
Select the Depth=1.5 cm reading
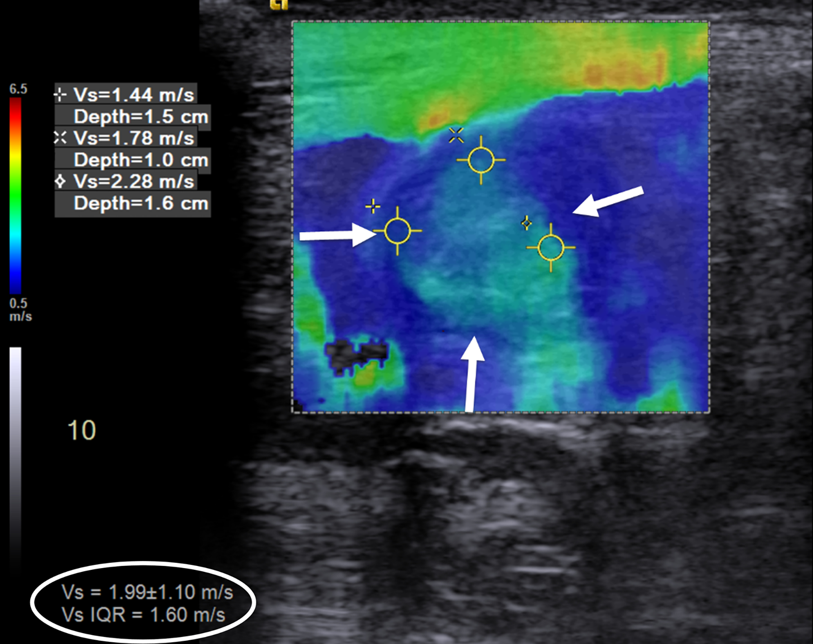point(141,117)
